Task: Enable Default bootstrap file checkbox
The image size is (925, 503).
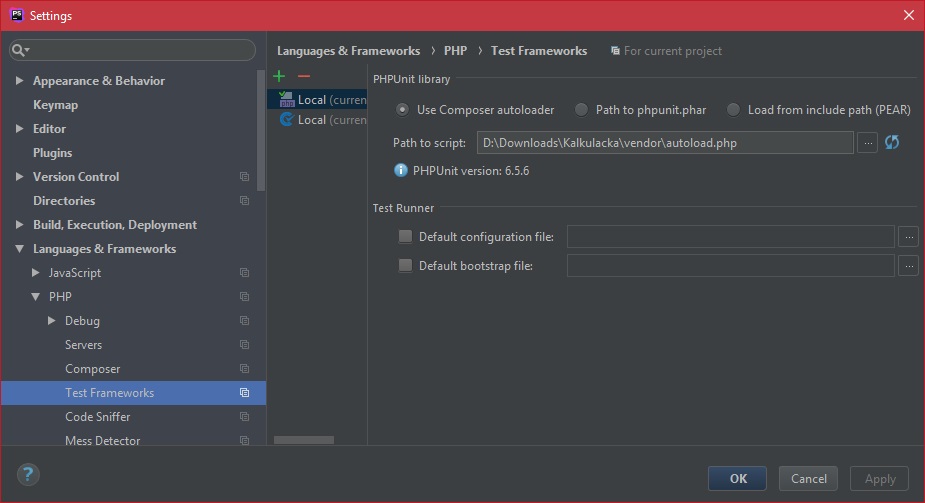Action: point(405,265)
